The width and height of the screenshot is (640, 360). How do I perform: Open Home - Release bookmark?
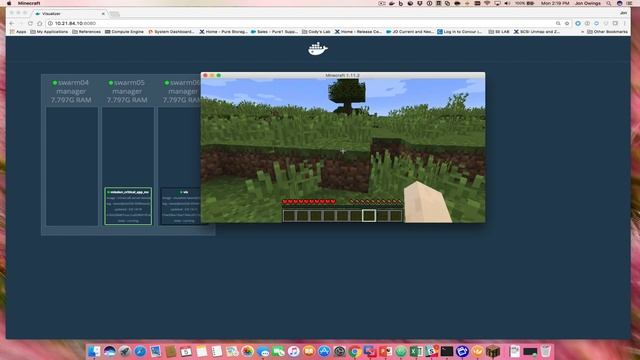click(x=358, y=31)
